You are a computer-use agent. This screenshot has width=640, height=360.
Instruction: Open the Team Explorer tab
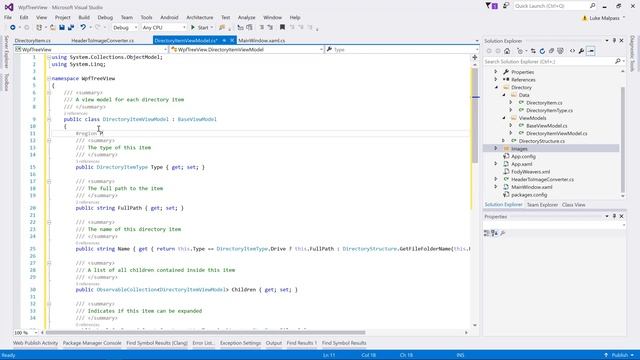[542, 205]
